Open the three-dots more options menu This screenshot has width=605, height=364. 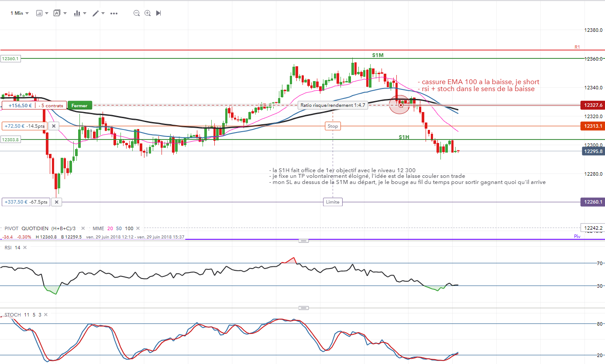click(114, 13)
